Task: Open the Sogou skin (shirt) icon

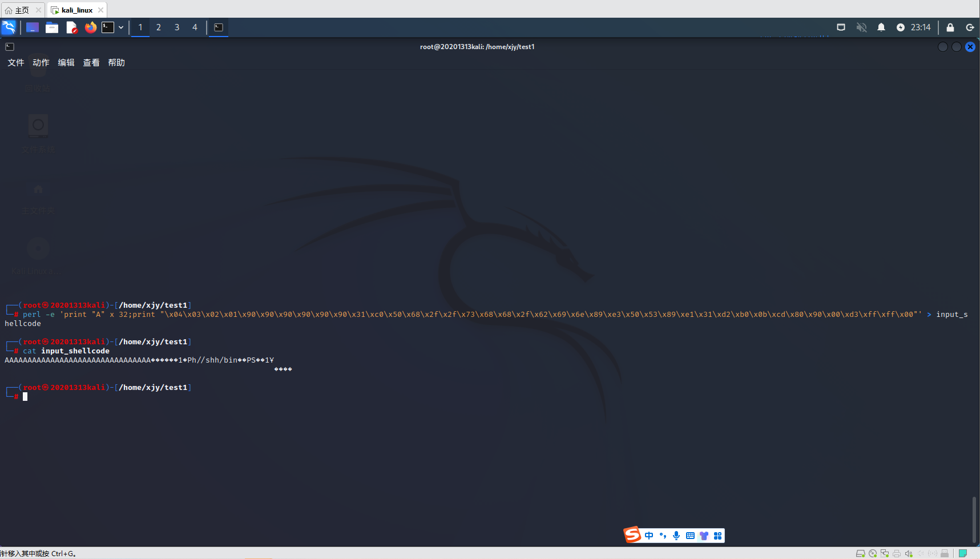Action: [x=704, y=536]
